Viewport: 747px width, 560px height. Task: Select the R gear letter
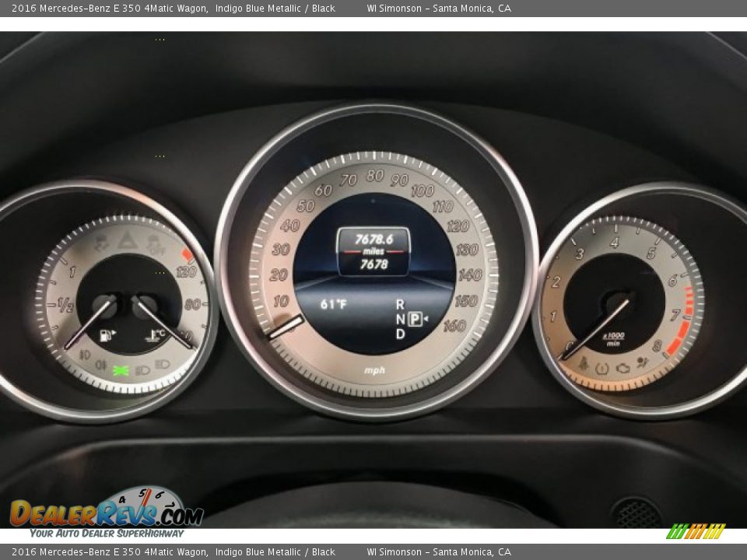[x=400, y=304]
